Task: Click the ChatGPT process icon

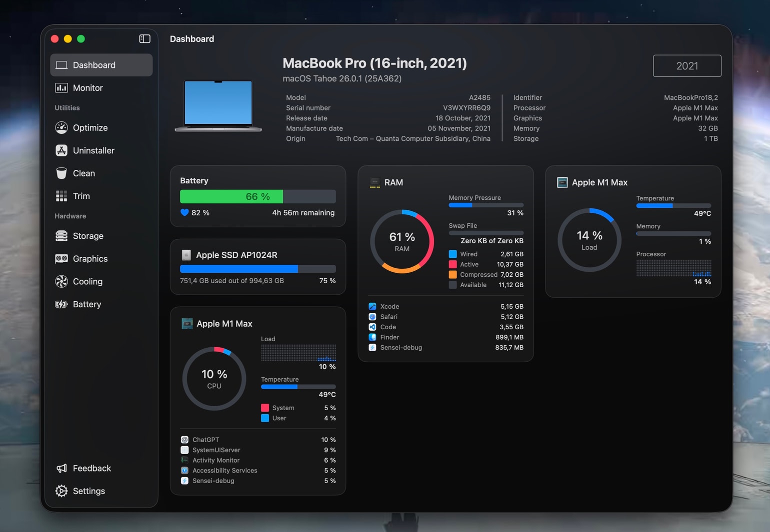Action: tap(184, 440)
